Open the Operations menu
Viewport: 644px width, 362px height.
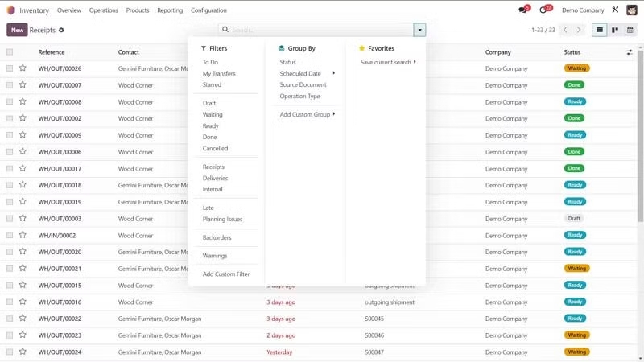point(103,10)
